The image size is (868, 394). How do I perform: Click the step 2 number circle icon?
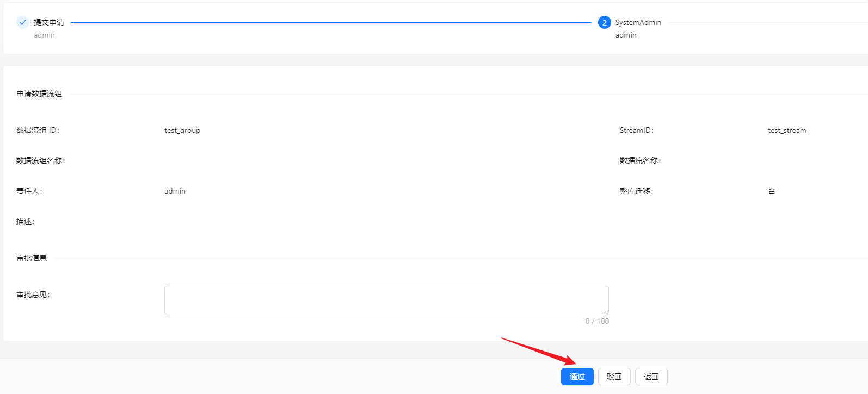coord(604,22)
